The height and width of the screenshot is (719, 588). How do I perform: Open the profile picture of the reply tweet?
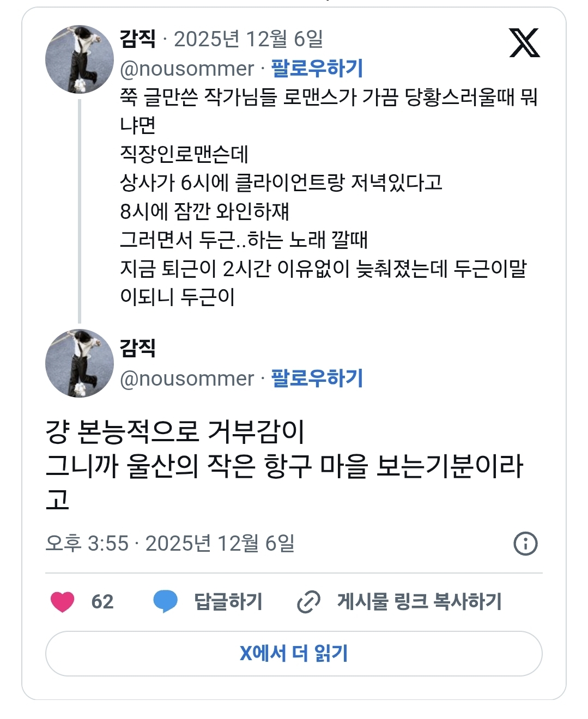[x=80, y=363]
